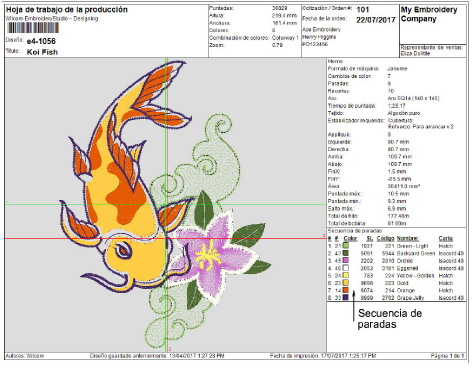Select the 'Grape Jelly' thread name
The height and width of the screenshot is (368, 475).
point(410,297)
